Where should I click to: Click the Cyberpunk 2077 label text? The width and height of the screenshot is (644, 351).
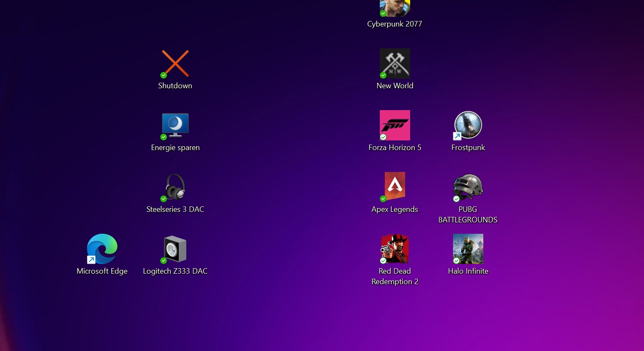[x=395, y=24]
